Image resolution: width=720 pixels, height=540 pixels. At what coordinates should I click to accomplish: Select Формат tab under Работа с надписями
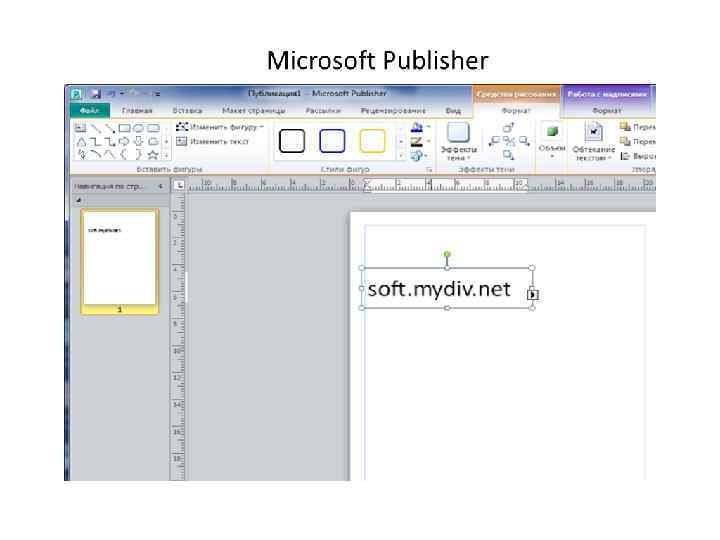click(607, 111)
